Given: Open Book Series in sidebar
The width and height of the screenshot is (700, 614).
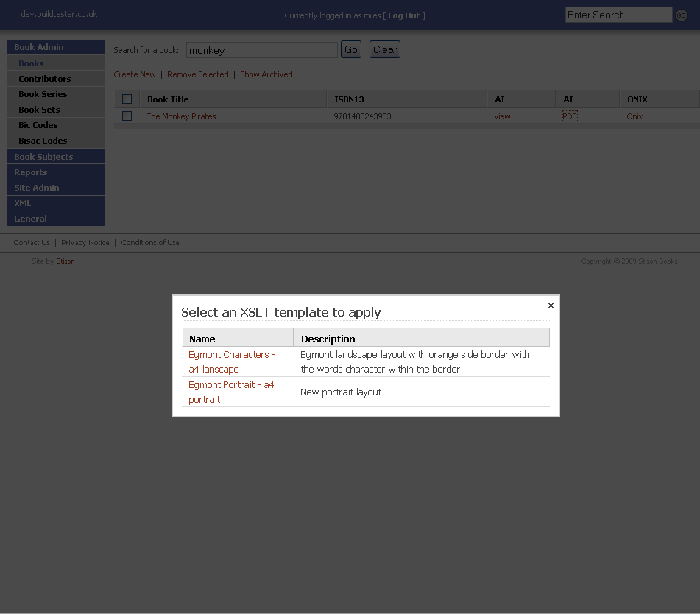Looking at the screenshot, I should [x=56, y=94].
